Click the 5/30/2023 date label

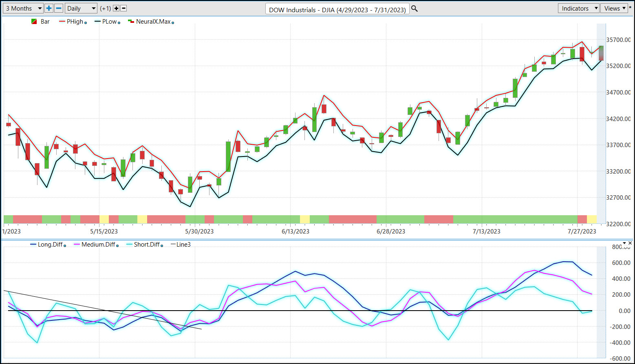click(199, 232)
